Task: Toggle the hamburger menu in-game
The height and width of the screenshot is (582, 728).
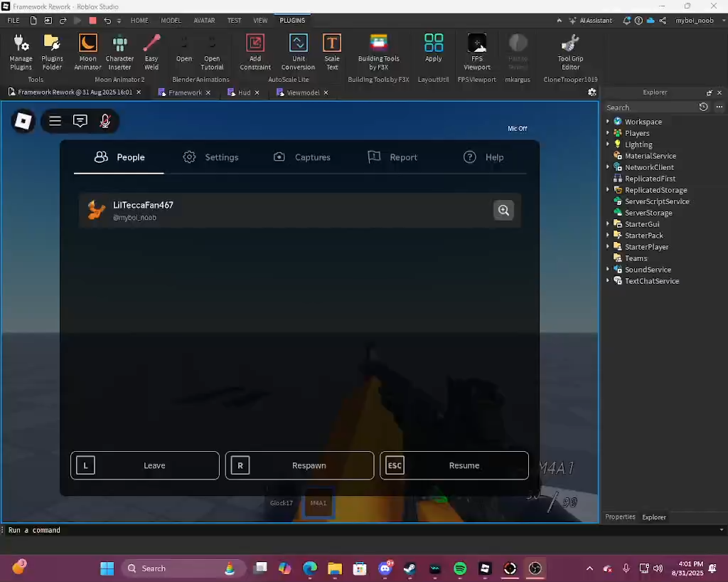Action: 55,121
